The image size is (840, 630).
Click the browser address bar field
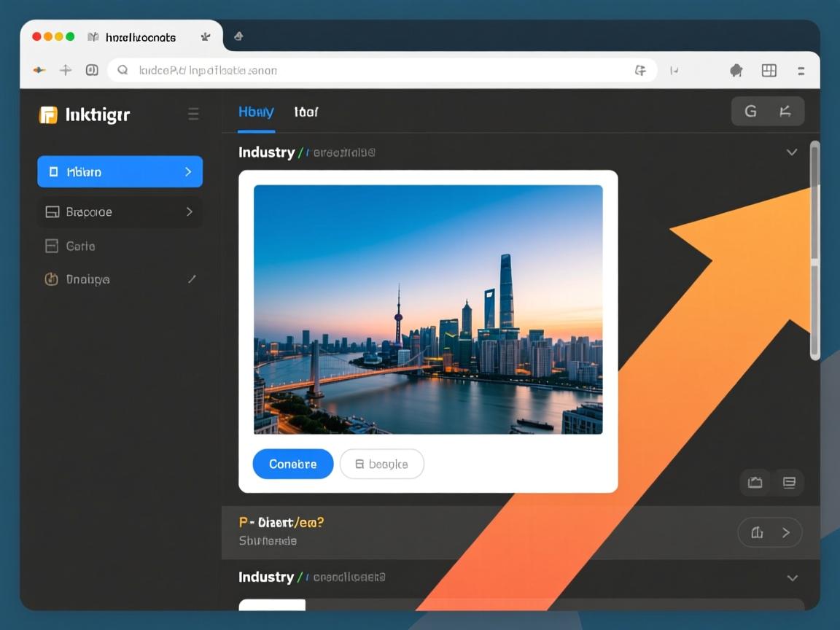[372, 71]
